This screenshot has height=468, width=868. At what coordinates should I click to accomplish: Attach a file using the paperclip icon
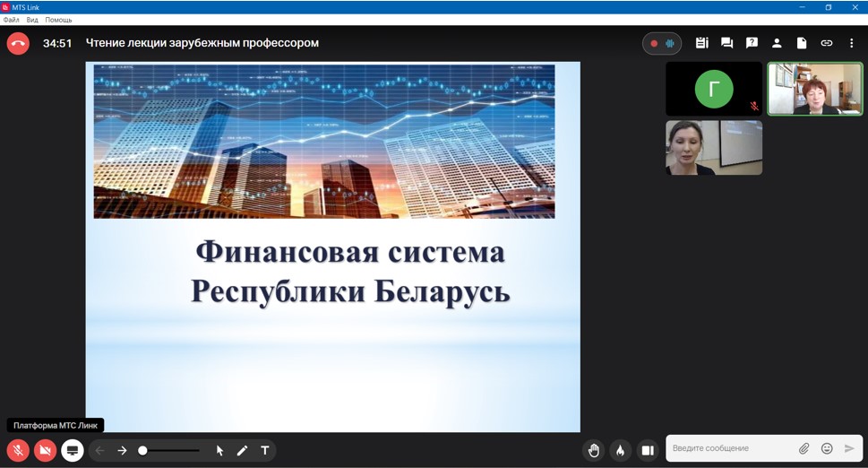pyautogui.click(x=804, y=448)
